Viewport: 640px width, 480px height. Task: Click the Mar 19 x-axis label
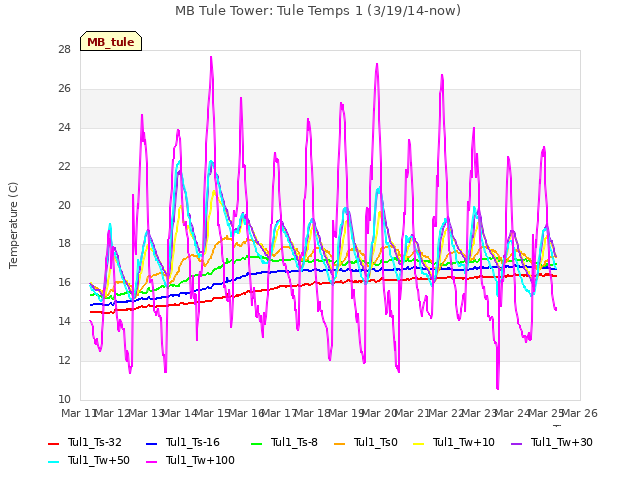[x=346, y=413]
